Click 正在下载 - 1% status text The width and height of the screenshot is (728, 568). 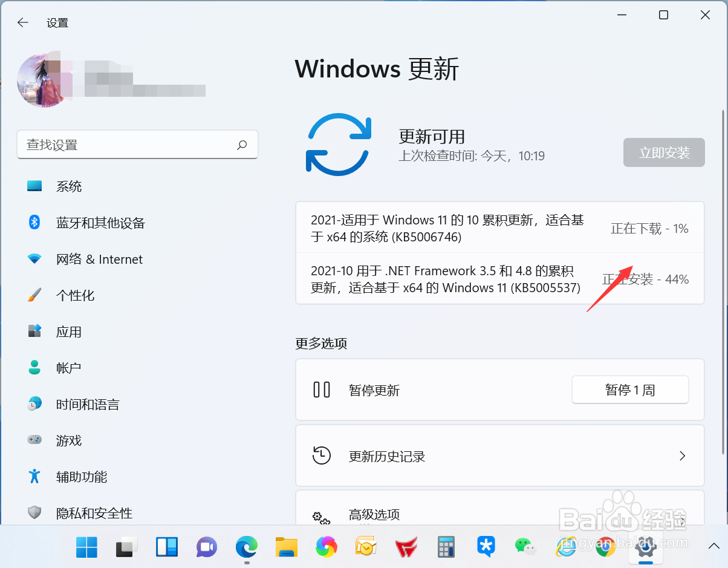pos(649,229)
